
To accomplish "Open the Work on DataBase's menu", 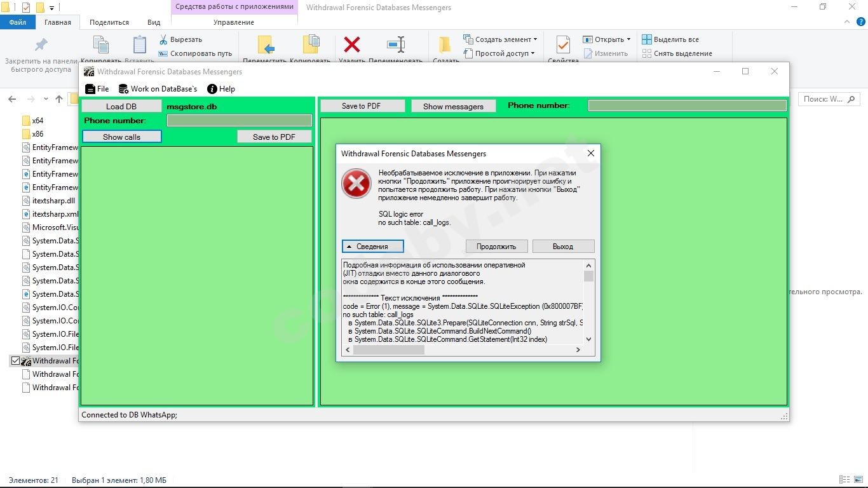I will (x=158, y=89).
